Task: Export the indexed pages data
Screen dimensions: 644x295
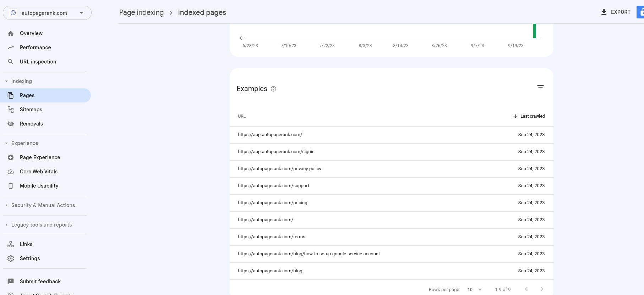Action: pyautogui.click(x=616, y=12)
